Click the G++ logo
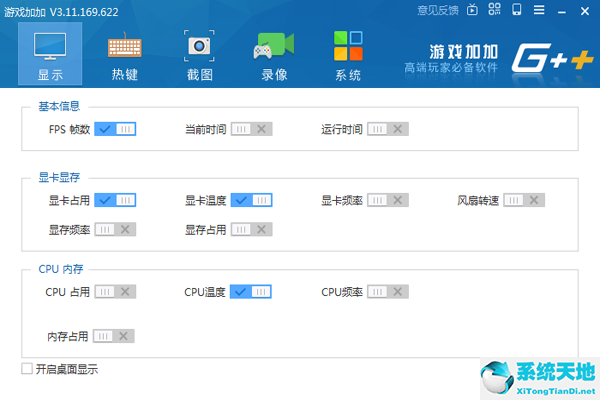 552,57
